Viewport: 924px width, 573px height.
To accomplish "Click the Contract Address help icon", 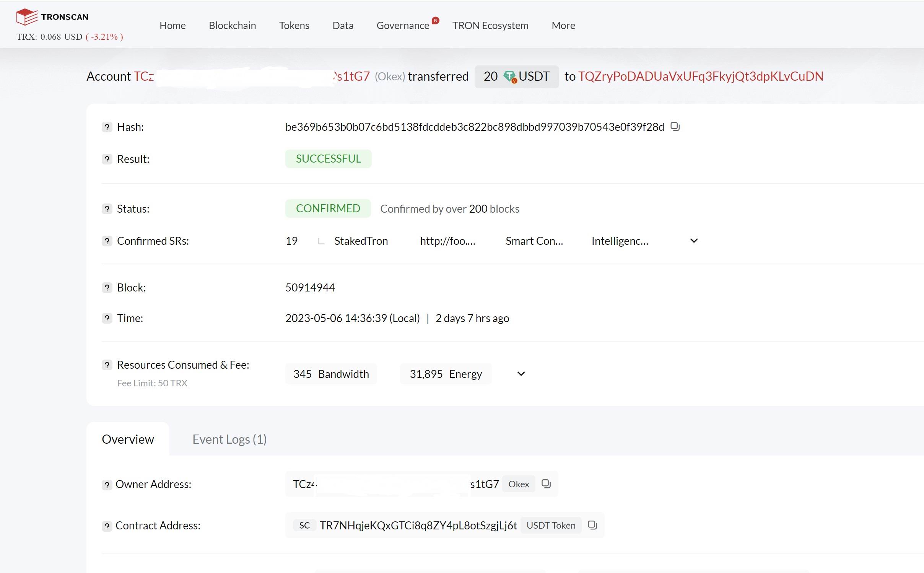I will [107, 526].
